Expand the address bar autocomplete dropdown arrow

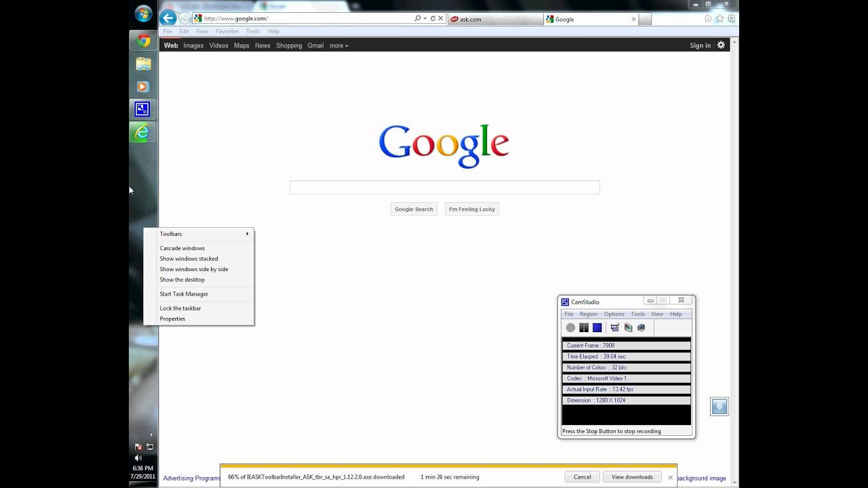tap(425, 18)
